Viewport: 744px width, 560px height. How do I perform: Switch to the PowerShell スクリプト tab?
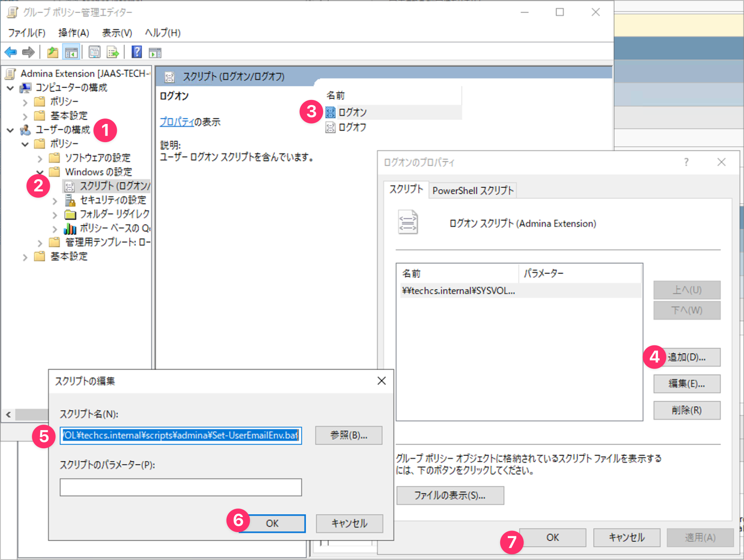[x=473, y=191]
